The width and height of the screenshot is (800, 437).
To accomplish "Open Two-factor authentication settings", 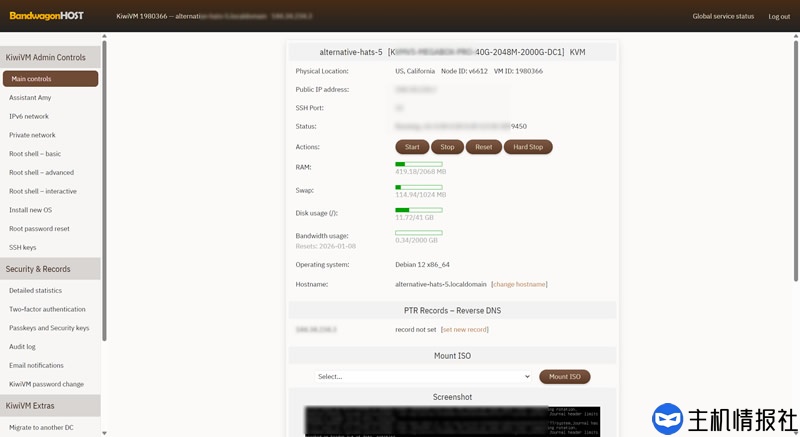I will [47, 309].
